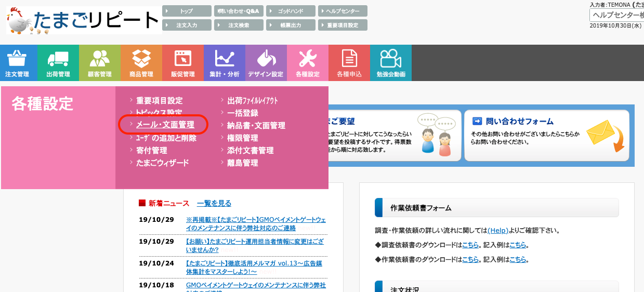Select トピックス設定 menu entry
The image size is (644, 292).
159,113
